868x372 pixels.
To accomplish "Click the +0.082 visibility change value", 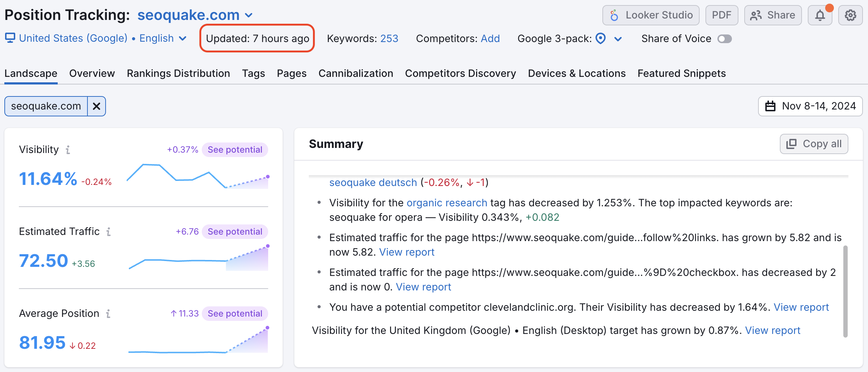I will point(542,217).
